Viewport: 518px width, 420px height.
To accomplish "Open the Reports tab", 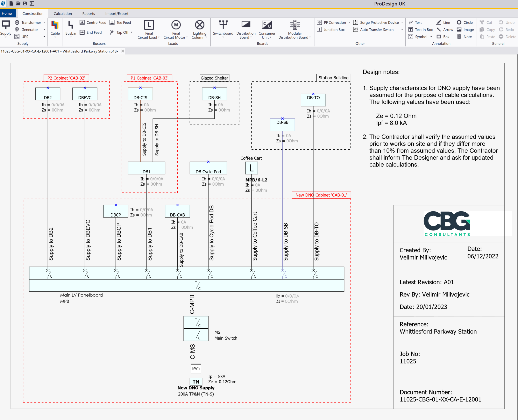I will click(x=88, y=14).
